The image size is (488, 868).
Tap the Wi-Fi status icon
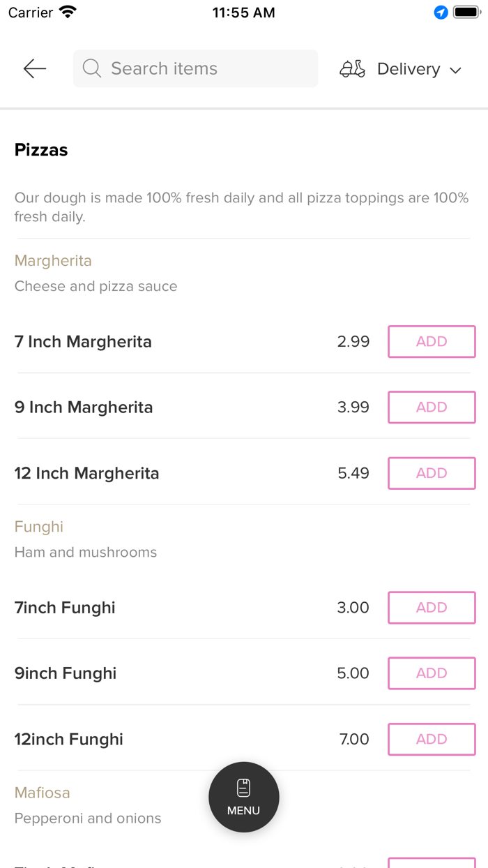68,13
